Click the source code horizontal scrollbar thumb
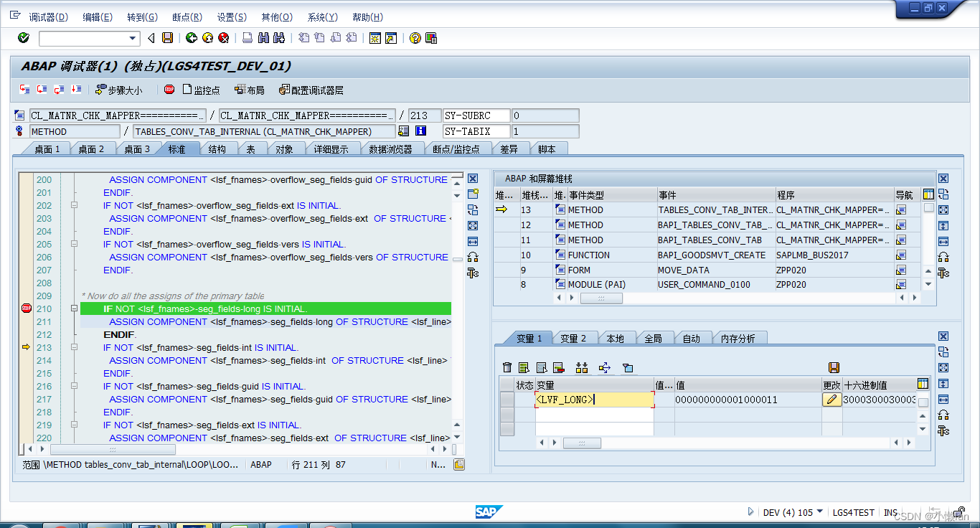Image resolution: width=980 pixels, height=528 pixels. click(112, 449)
